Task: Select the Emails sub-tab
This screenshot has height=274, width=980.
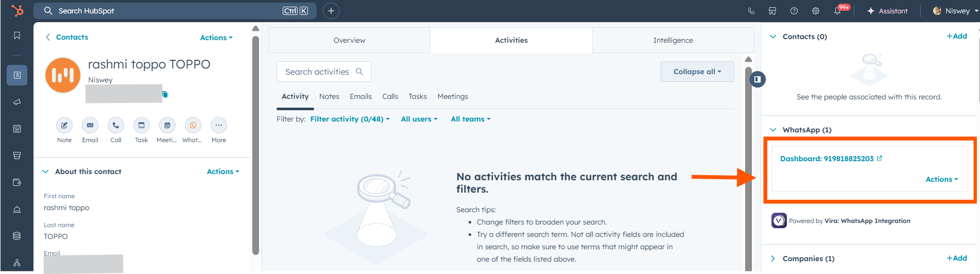Action: pyautogui.click(x=360, y=96)
